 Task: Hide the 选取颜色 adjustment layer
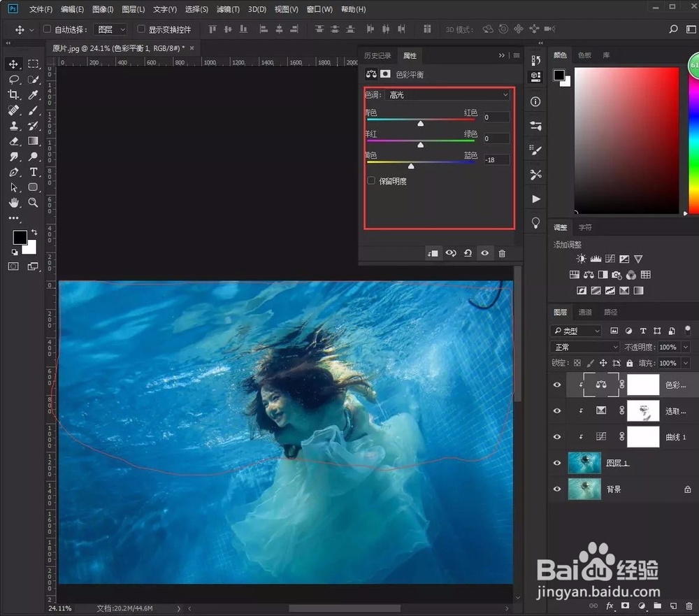point(557,411)
